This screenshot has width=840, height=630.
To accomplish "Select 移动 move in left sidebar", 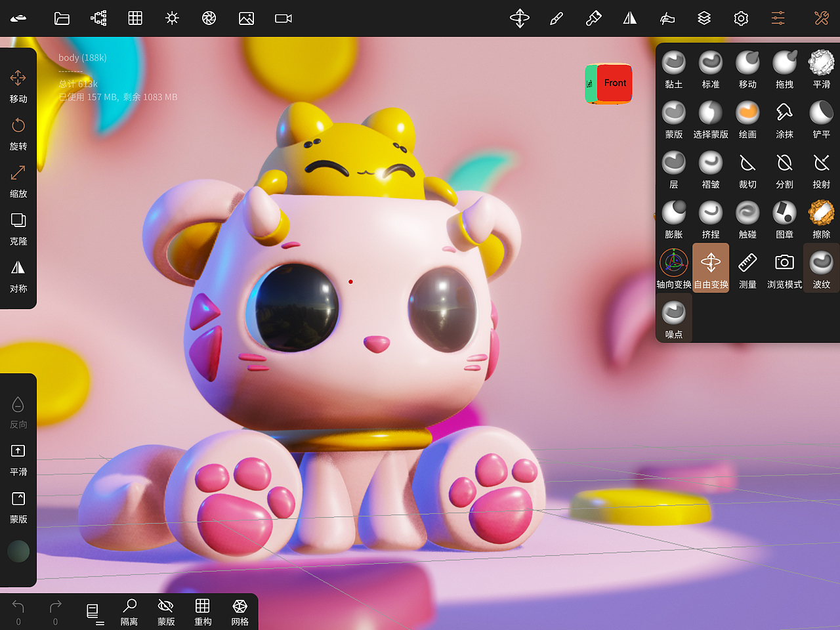I will click(18, 86).
